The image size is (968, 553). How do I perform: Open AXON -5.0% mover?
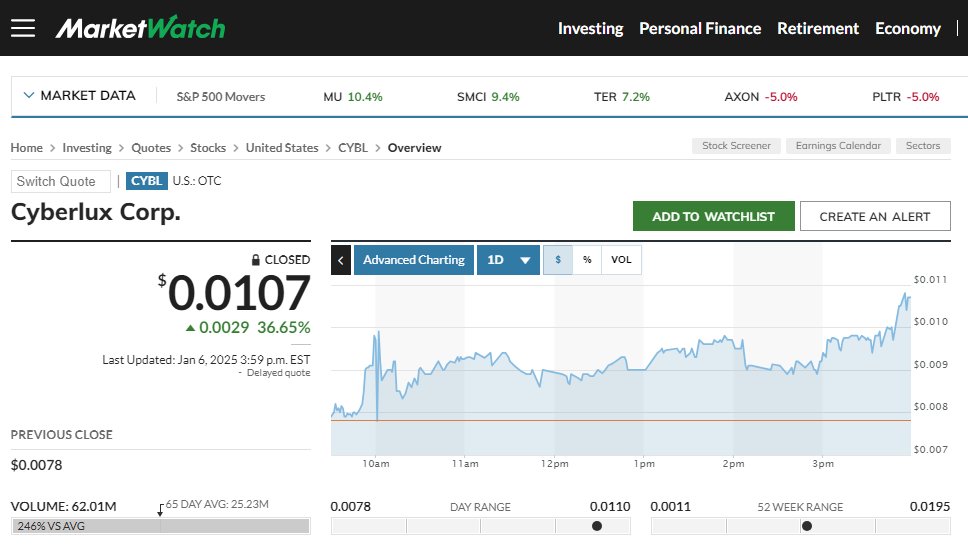[761, 97]
